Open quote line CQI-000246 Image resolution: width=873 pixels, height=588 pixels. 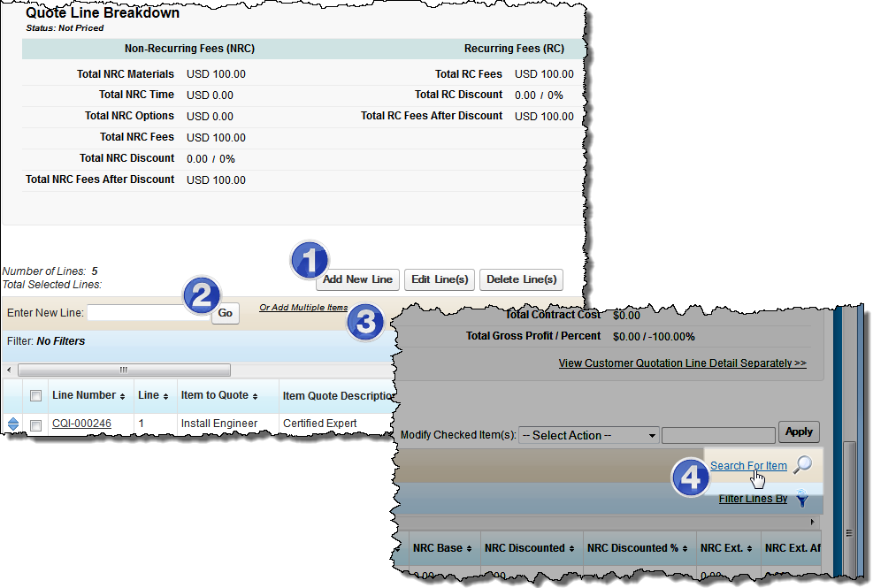click(81, 422)
